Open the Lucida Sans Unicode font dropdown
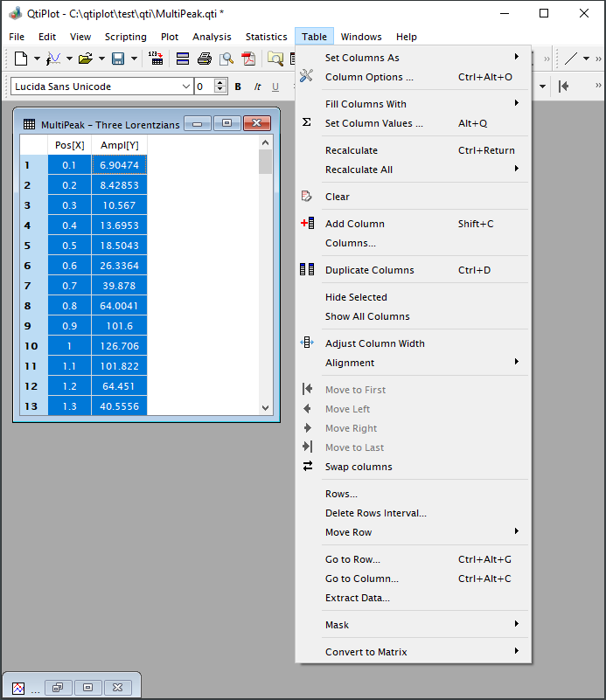 186,87
